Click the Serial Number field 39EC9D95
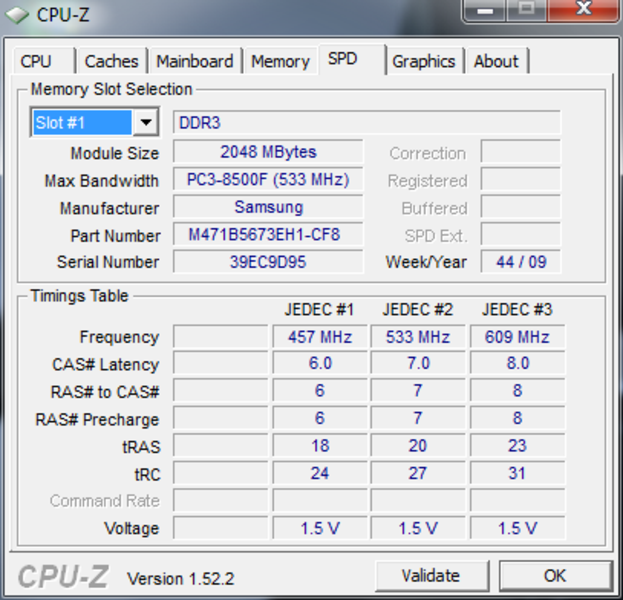Viewport: 623px width, 600px height. click(x=267, y=262)
